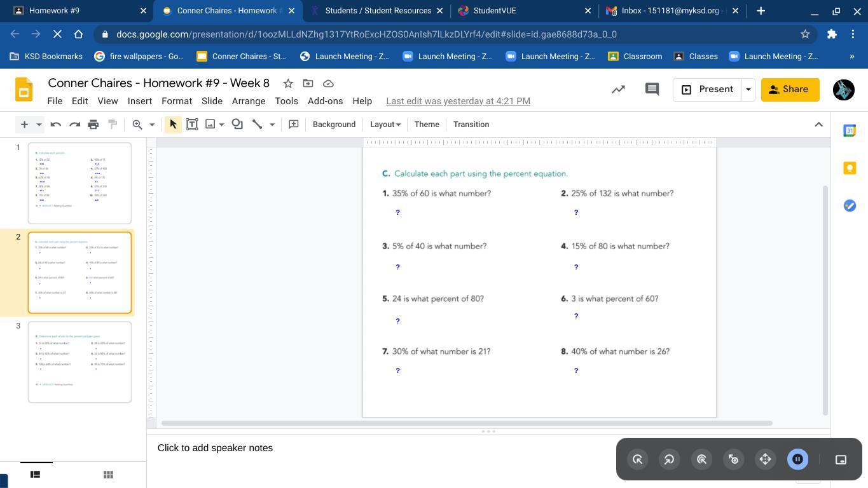
Task: Open Google Tasks side panel
Action: click(x=850, y=205)
